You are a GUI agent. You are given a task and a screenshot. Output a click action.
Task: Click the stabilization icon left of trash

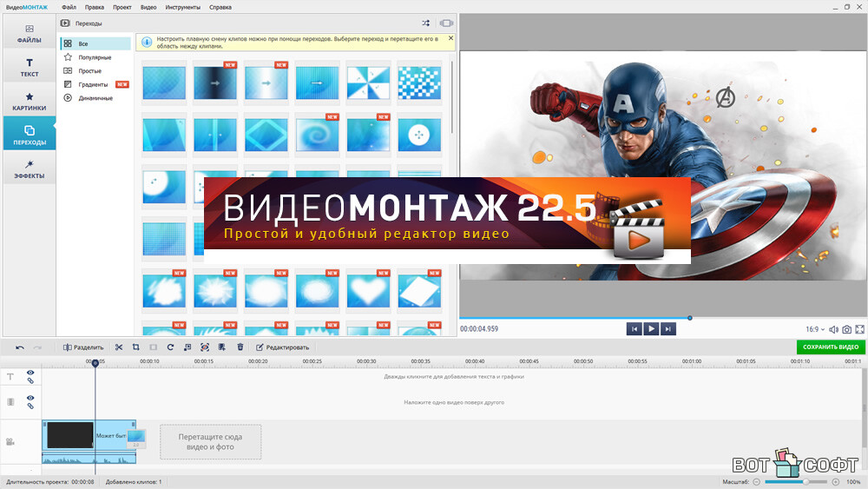coord(222,347)
